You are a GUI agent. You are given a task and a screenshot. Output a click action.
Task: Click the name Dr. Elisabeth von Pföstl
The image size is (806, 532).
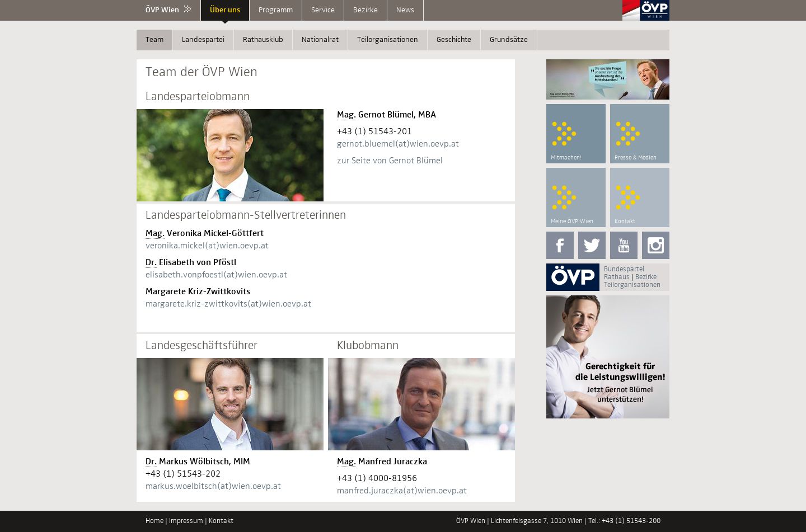pyautogui.click(x=191, y=262)
